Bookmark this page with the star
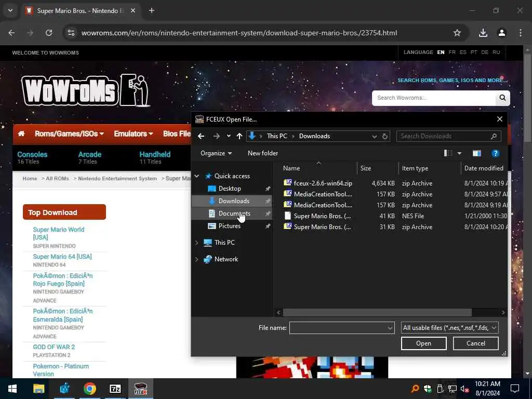 pyautogui.click(x=457, y=33)
